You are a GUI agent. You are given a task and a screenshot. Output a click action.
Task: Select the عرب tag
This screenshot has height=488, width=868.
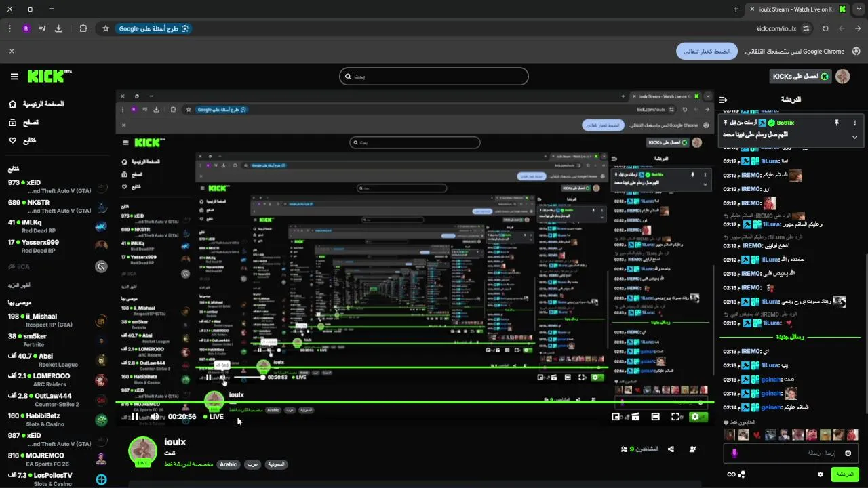tap(252, 464)
